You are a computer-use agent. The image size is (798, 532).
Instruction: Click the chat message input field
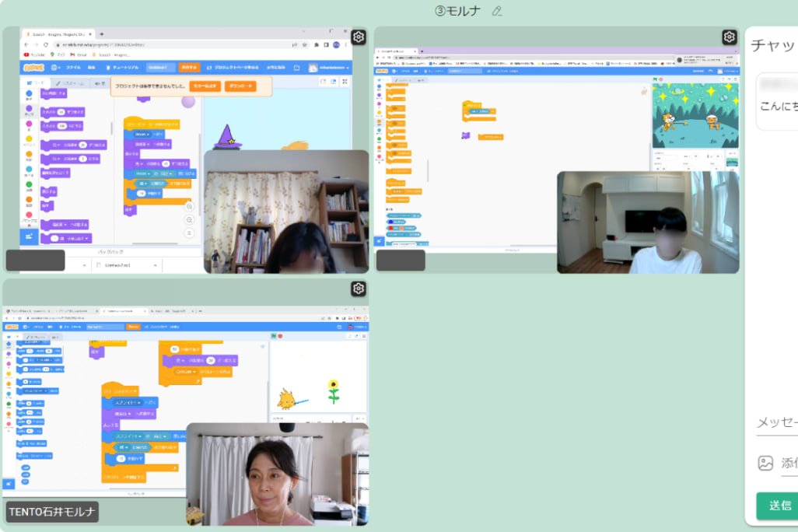pos(776,424)
